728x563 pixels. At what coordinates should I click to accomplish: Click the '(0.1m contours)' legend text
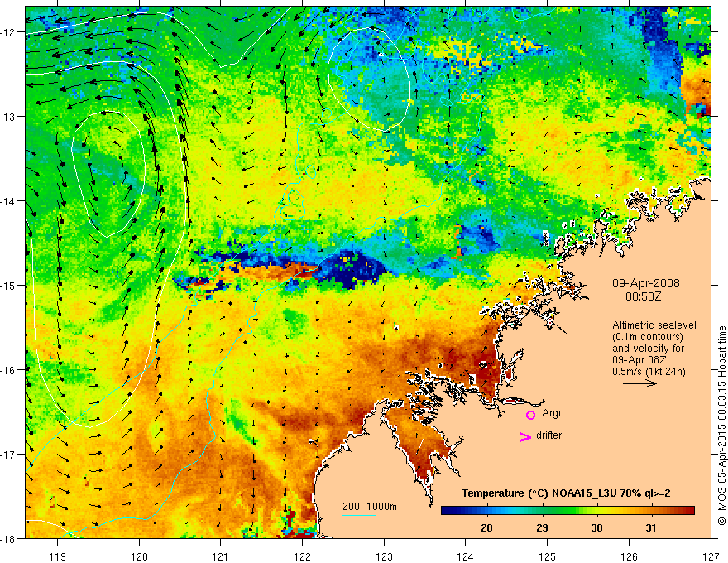(648, 337)
